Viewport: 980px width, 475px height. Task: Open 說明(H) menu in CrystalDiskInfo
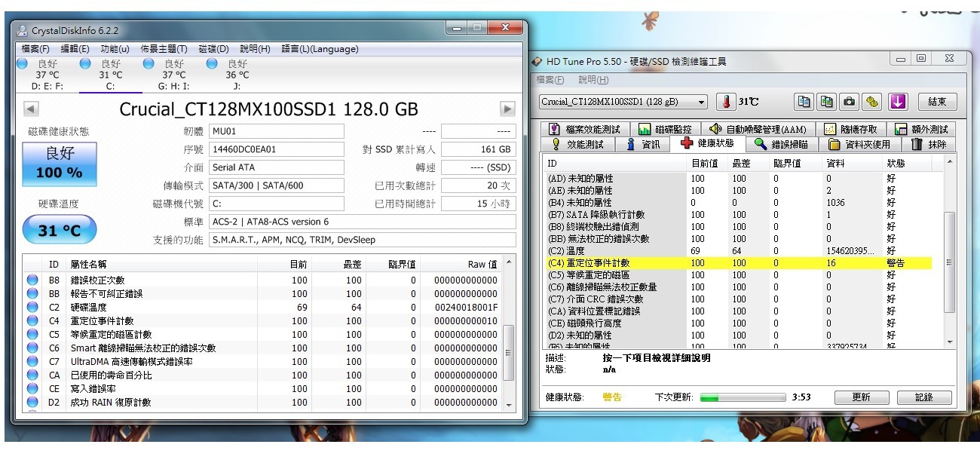coord(255,49)
